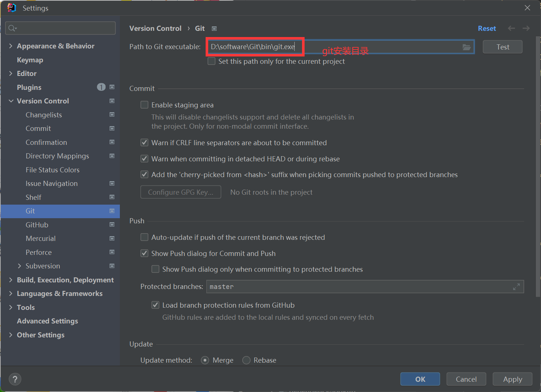Click the Apply button

coord(512,379)
